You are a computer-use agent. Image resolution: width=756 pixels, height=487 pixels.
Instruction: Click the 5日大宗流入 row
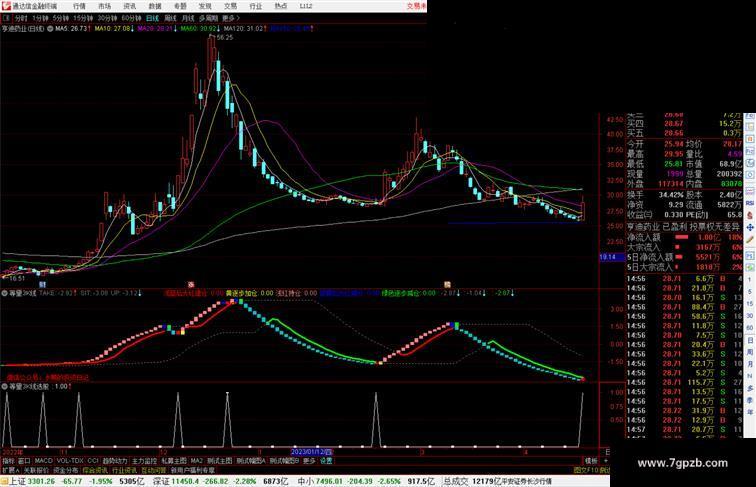685,267
